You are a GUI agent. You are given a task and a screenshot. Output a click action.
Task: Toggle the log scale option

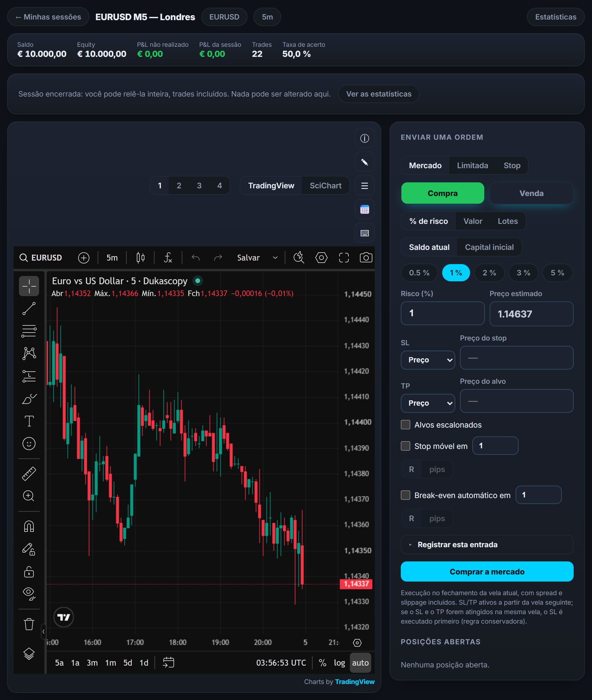(339, 663)
